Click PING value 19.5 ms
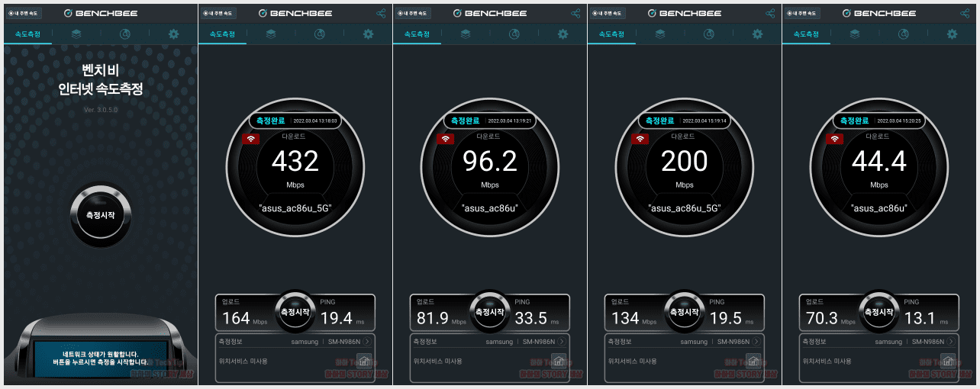Viewport: 980px width, 389px height. [724, 317]
